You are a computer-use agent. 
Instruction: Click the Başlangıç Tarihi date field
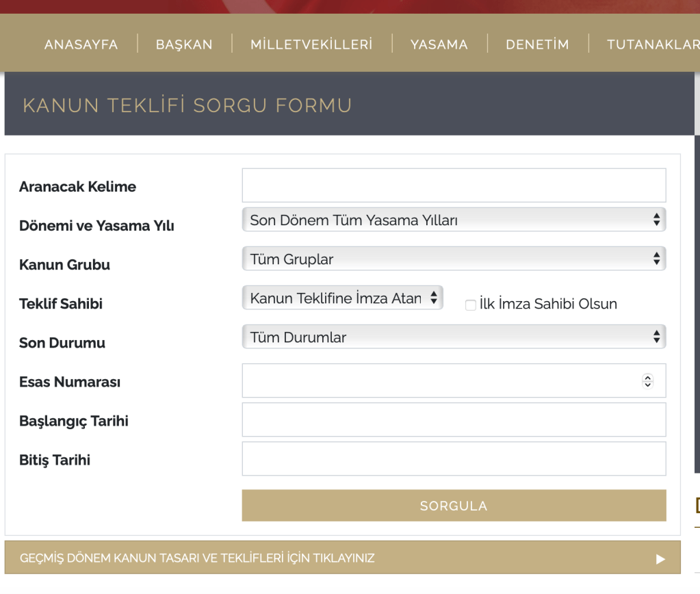454,420
